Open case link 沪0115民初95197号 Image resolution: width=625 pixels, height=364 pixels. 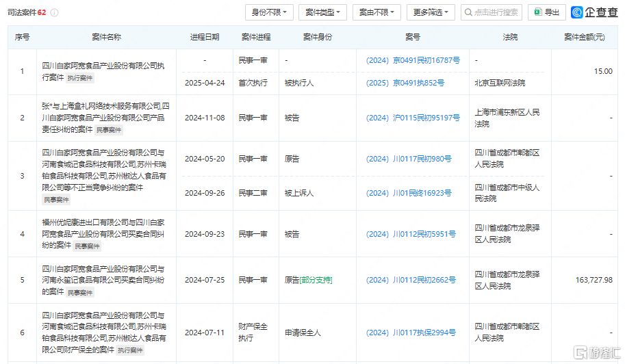tap(413, 118)
